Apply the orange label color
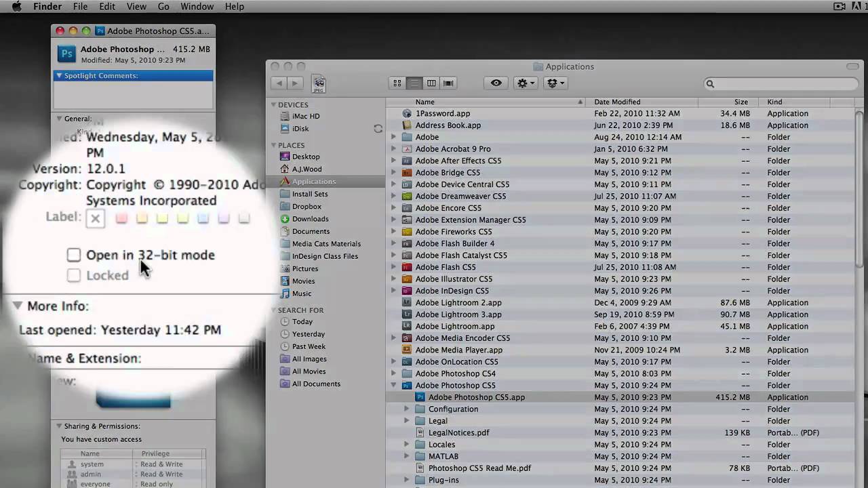This screenshot has width=868, height=488. 142,218
